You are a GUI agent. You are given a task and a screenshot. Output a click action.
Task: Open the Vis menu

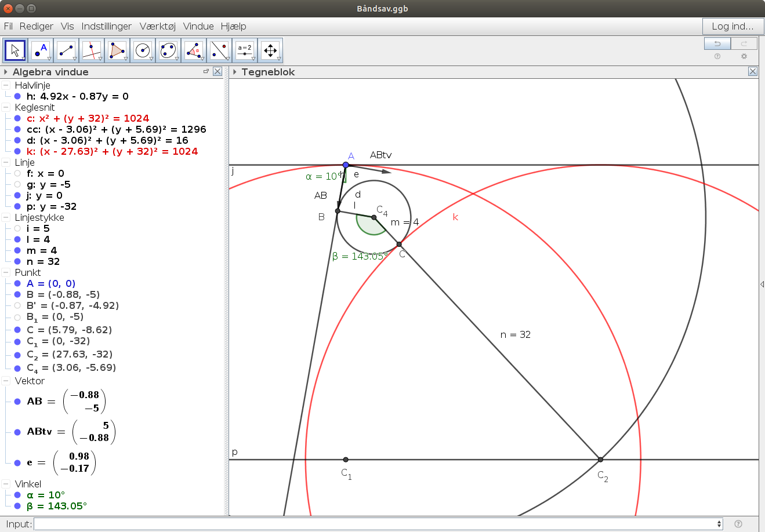67,26
